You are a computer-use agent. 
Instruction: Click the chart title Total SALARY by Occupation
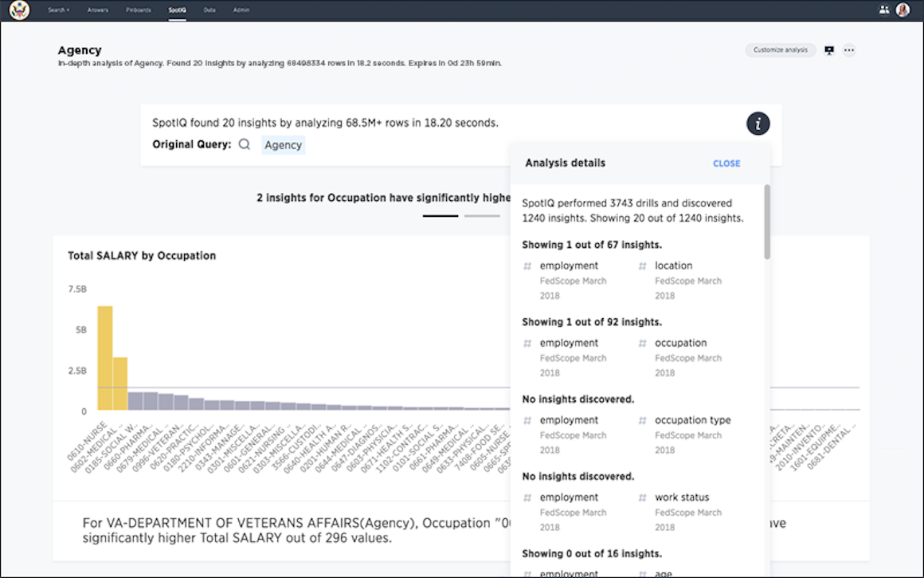point(142,256)
